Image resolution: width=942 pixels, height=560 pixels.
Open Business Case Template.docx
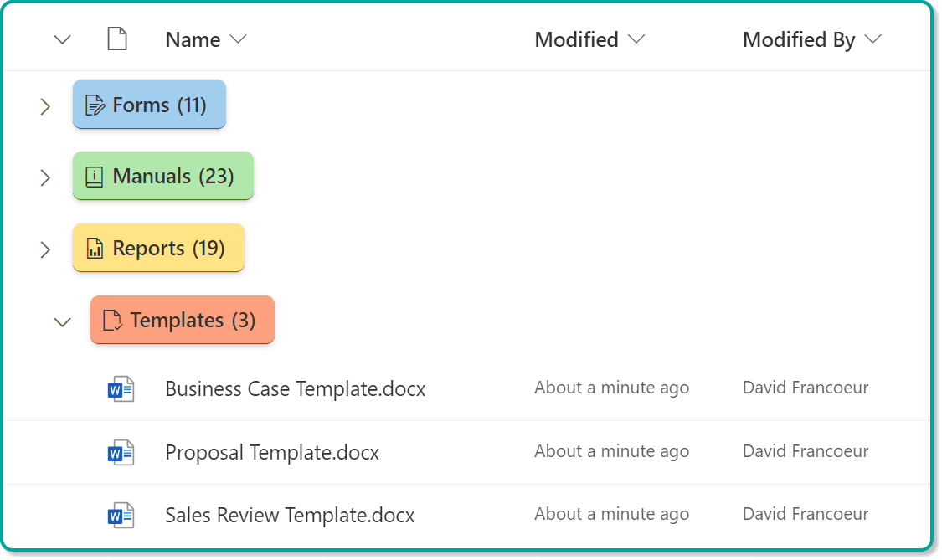[x=295, y=388]
